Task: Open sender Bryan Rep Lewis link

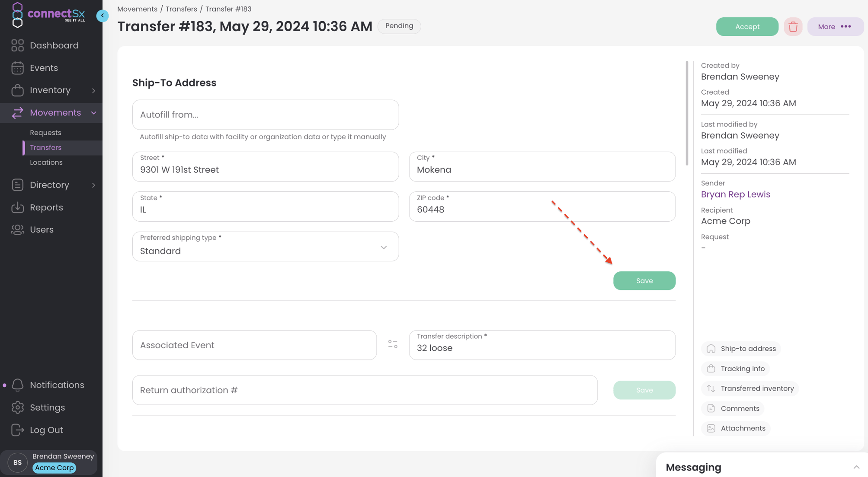Action: [735, 194]
